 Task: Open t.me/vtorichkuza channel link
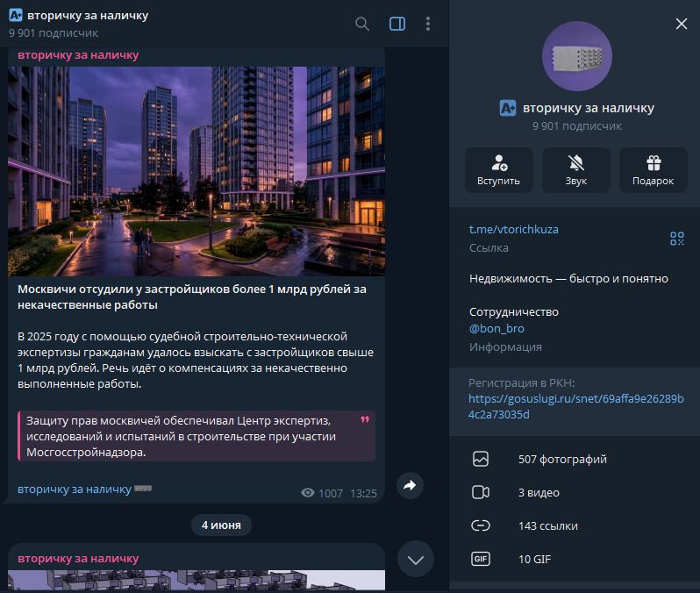tap(513, 230)
